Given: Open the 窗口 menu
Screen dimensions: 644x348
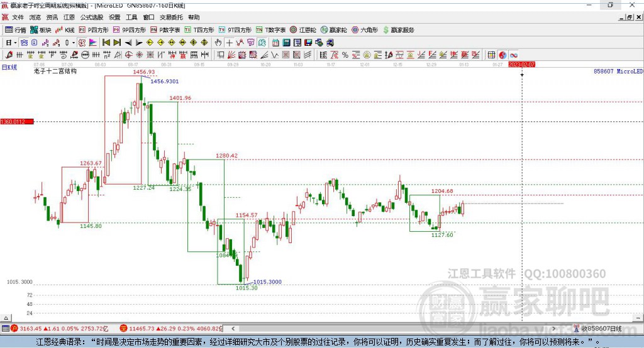Looking at the screenshot, I should (x=148, y=17).
